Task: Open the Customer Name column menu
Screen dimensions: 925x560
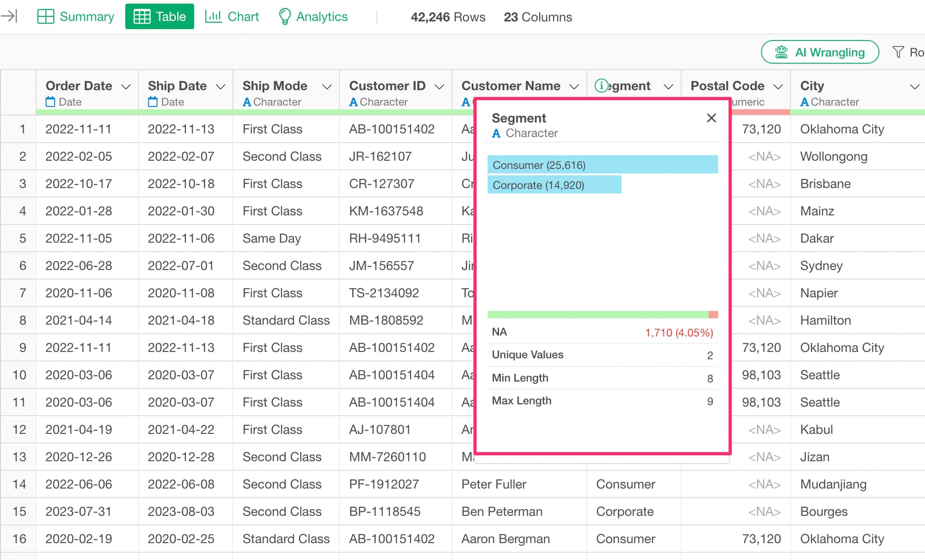Action: point(574,87)
